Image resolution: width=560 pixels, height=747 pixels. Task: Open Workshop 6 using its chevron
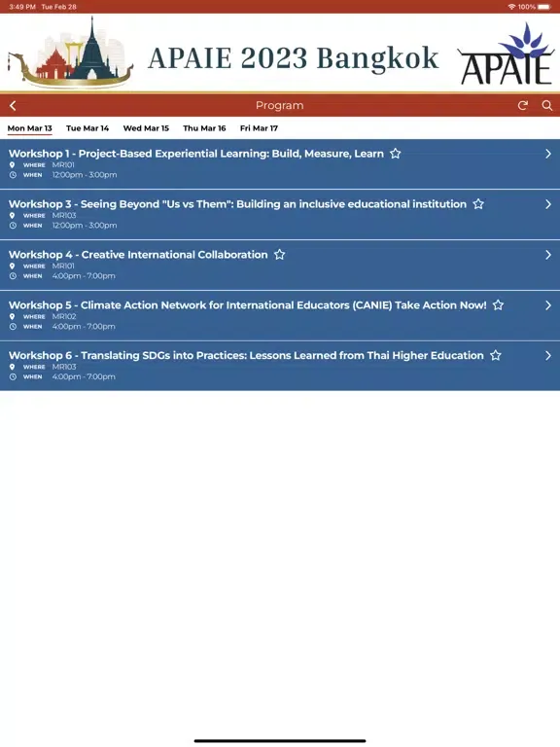point(548,355)
